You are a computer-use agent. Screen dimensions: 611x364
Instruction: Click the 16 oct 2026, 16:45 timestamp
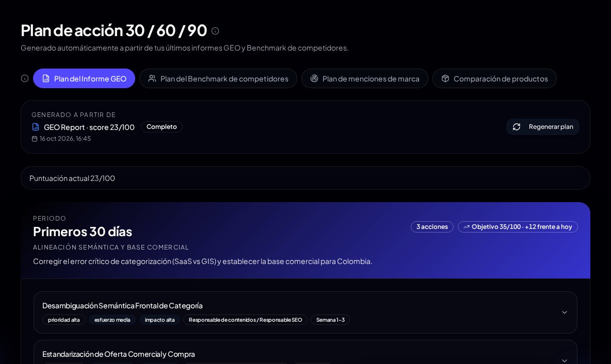coord(65,139)
